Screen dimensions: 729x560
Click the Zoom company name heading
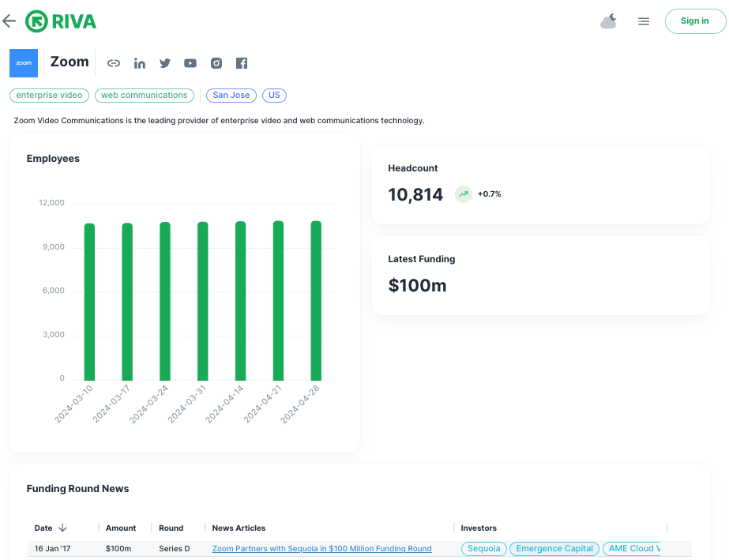point(70,62)
